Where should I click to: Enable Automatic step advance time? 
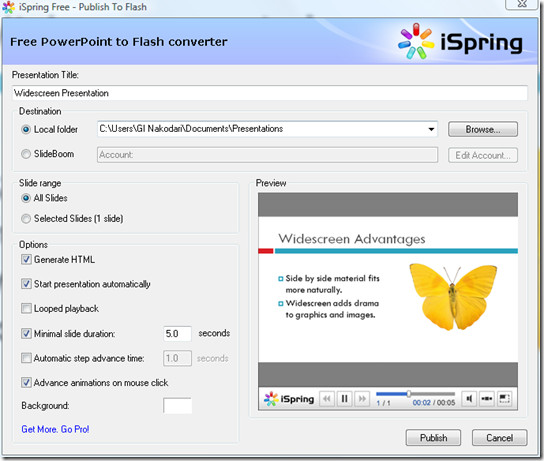[x=26, y=358]
